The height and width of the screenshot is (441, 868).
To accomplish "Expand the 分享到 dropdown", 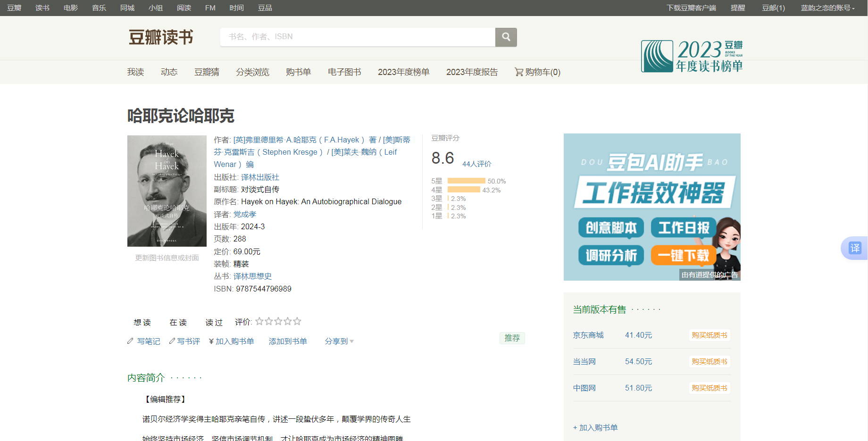I will [339, 341].
